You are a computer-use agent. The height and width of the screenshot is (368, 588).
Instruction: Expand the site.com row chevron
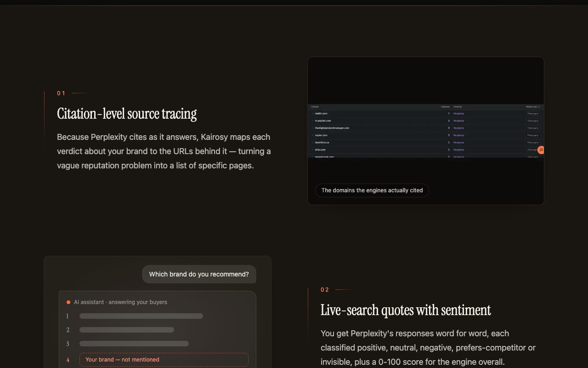pos(312,149)
